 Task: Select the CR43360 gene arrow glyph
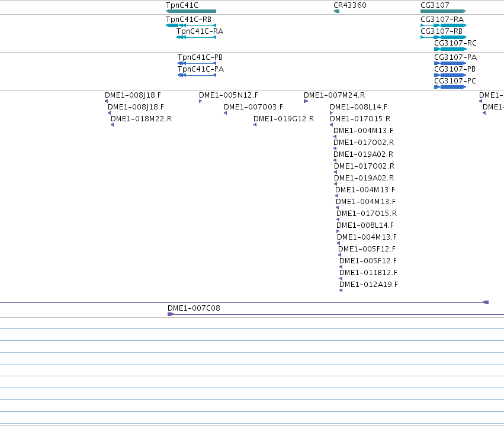click(336, 11)
